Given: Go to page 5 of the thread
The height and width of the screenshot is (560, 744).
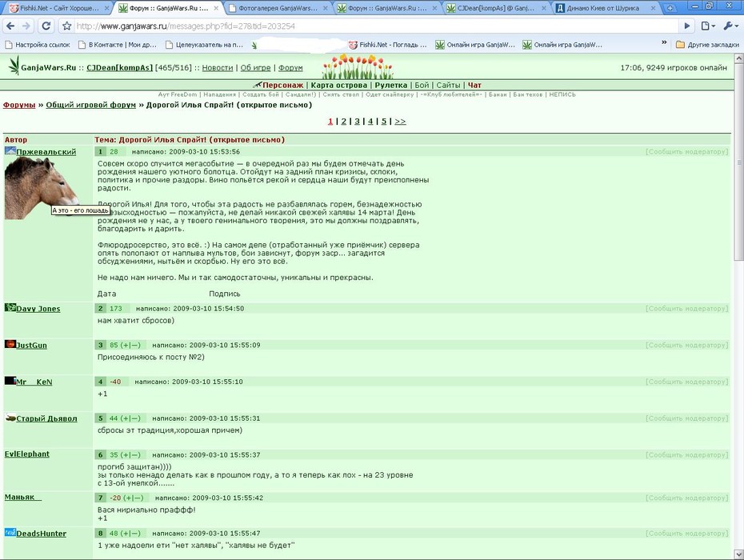Looking at the screenshot, I should 383,122.
